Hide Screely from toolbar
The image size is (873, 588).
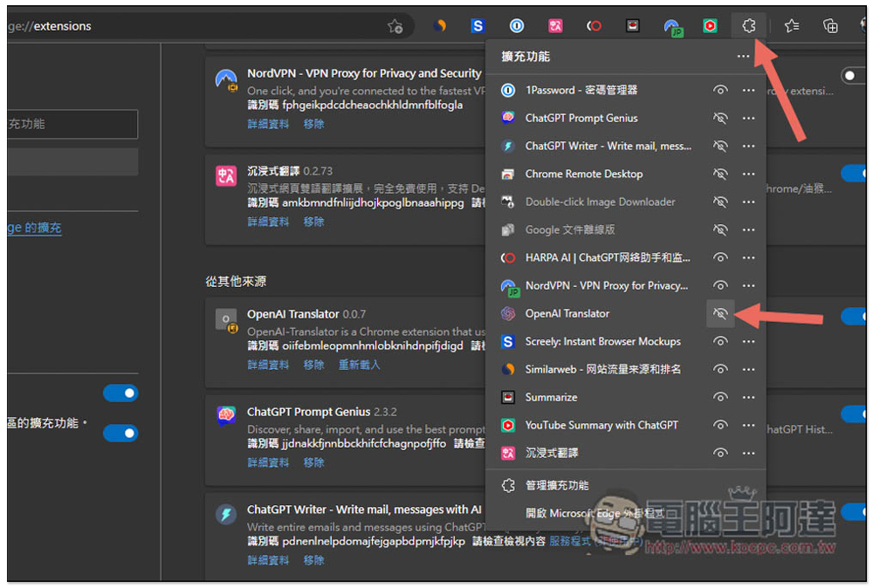(720, 342)
